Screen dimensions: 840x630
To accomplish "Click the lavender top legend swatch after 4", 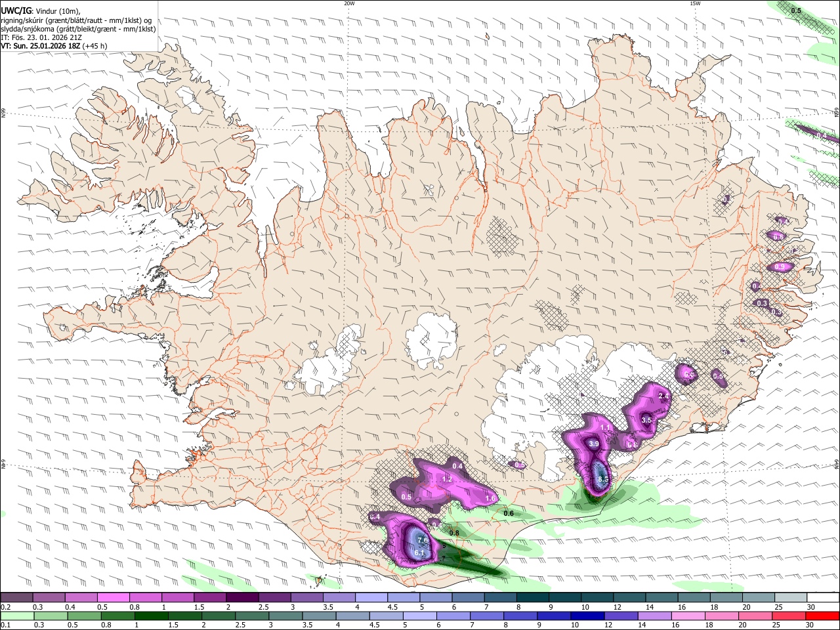I will click(x=370, y=597).
